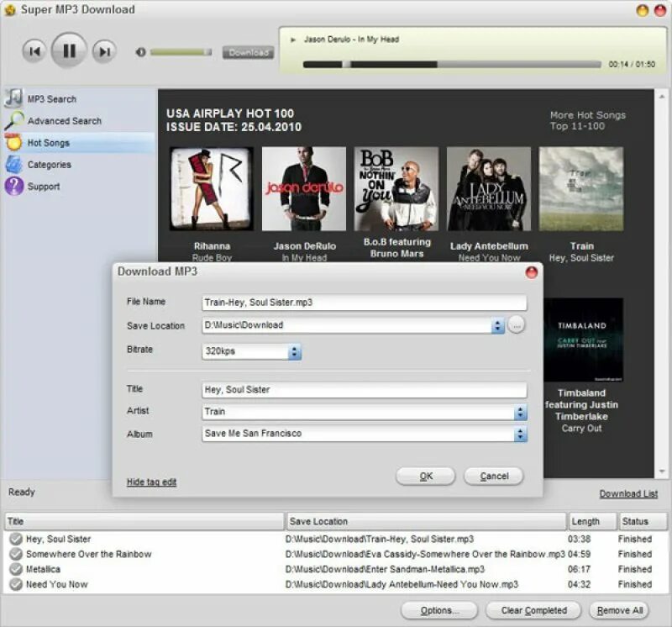Open B.o.B Nothin' On You cover
The image size is (672, 627).
pos(396,189)
